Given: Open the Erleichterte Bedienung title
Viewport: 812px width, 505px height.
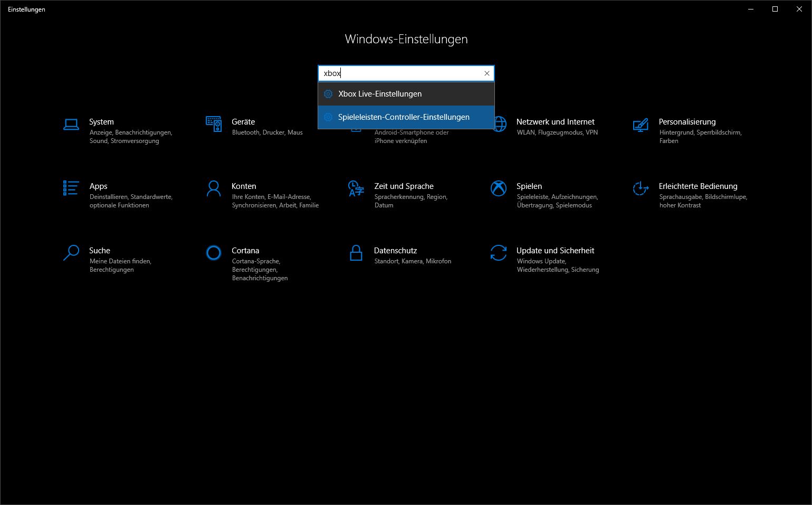Looking at the screenshot, I should pos(698,186).
